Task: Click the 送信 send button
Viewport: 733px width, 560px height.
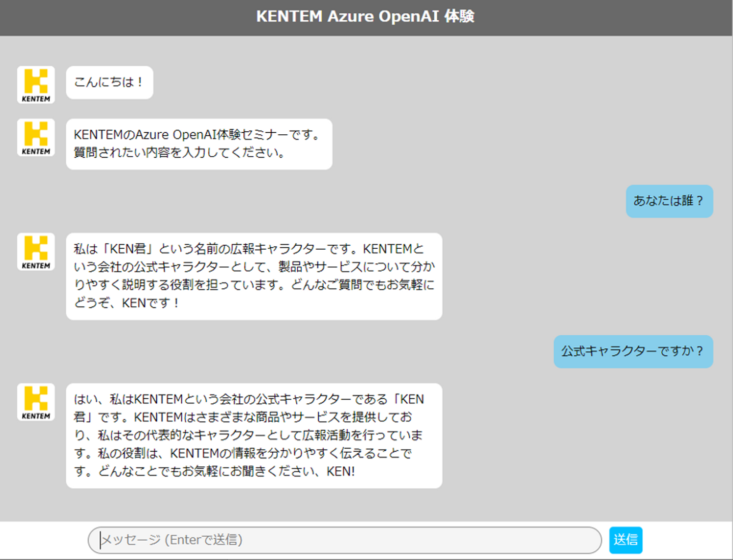Action: click(626, 540)
